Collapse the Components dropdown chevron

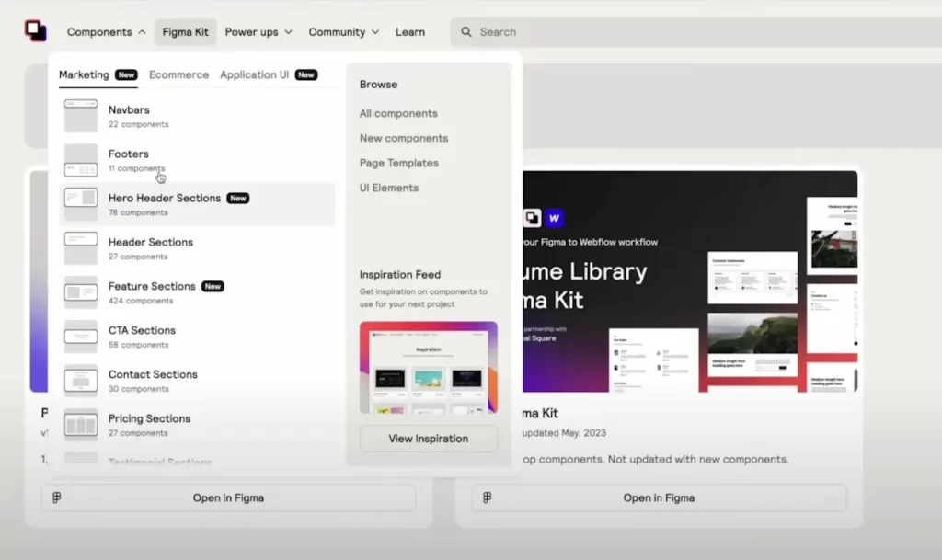pyautogui.click(x=142, y=32)
